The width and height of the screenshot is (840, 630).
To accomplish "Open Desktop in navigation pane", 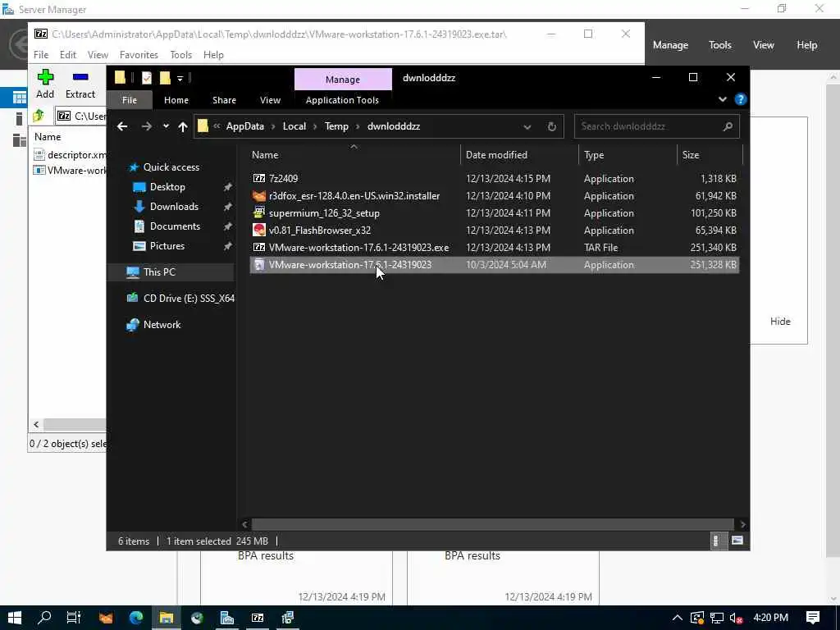I will click(x=167, y=187).
